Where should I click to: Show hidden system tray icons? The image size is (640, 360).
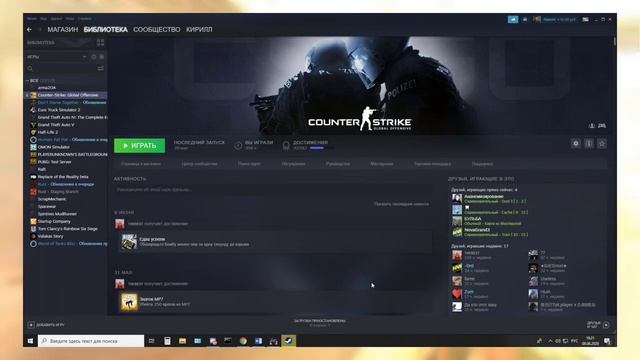click(x=550, y=341)
